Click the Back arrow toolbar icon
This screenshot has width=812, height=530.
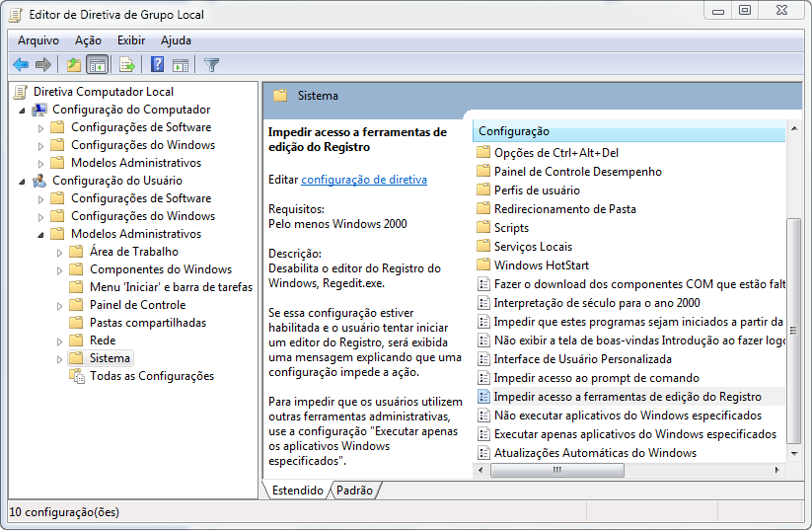[x=21, y=65]
